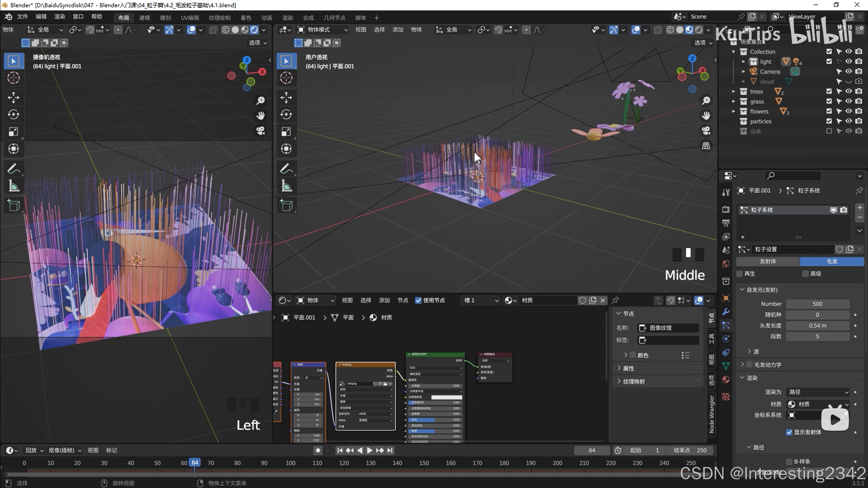
Task: Hide the flowers collection with eye icon
Action: pos(849,111)
